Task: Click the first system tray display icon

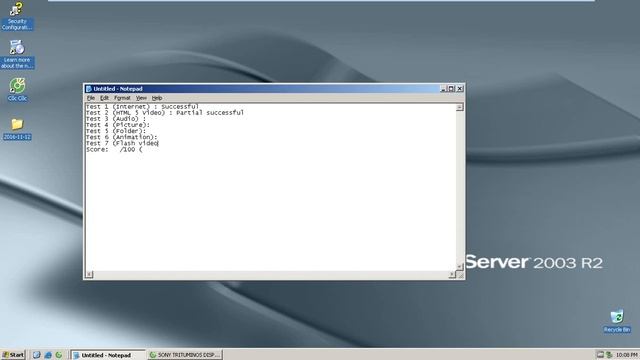Action: (x=600, y=355)
